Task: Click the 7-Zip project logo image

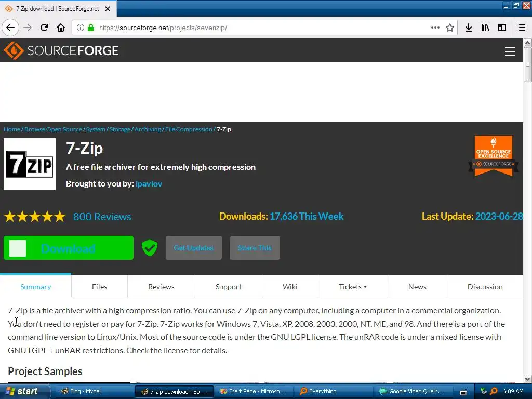Action: click(30, 164)
